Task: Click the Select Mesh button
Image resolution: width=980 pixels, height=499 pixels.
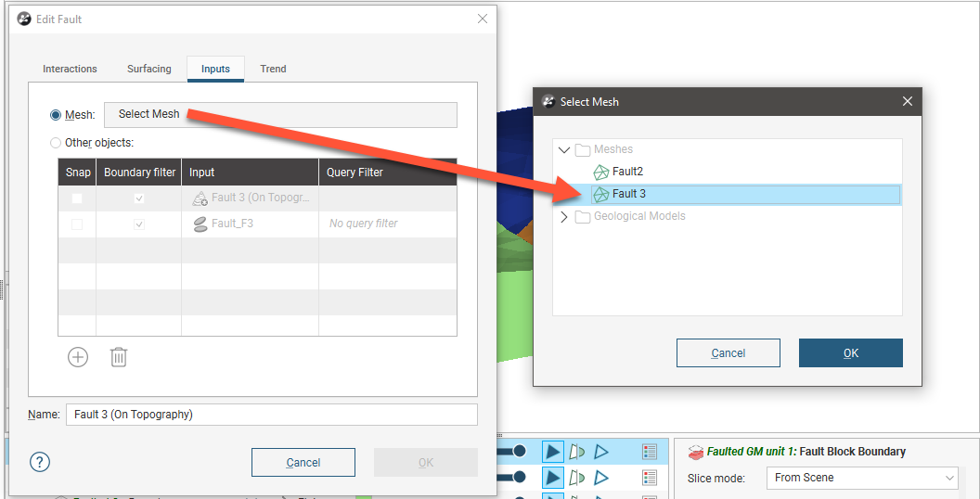Action: pos(280,115)
